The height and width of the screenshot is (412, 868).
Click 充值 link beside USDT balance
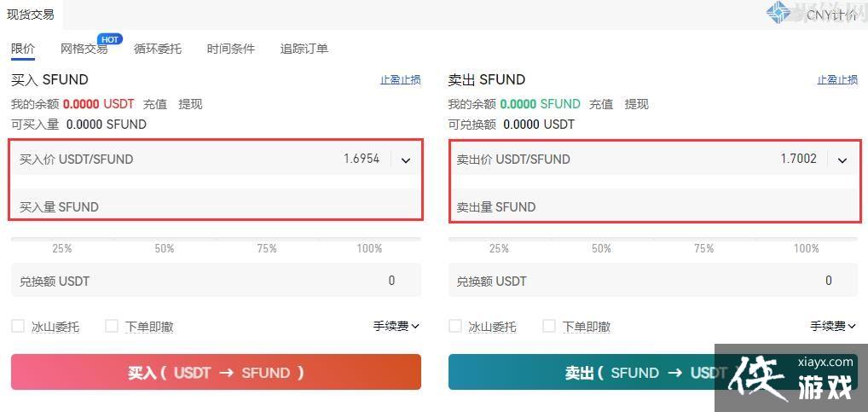point(155,104)
